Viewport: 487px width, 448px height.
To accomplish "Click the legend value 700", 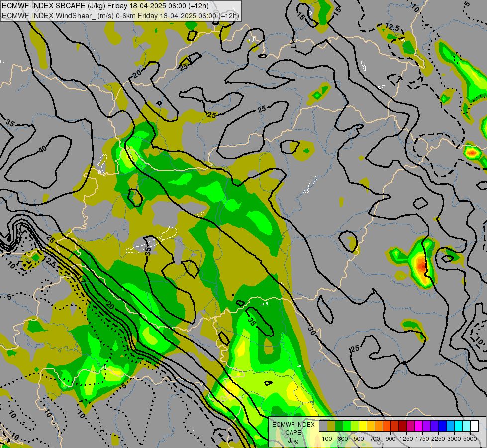I will point(375,439).
